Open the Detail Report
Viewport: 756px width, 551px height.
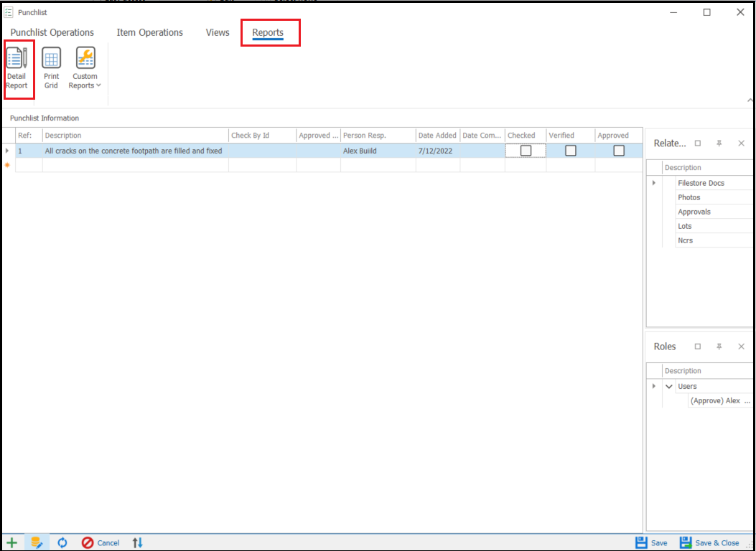(17, 68)
